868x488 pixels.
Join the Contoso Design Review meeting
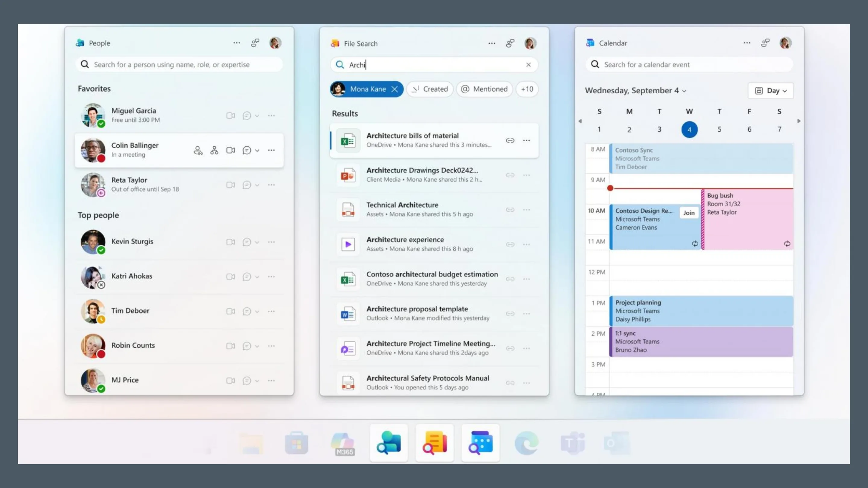tap(689, 213)
